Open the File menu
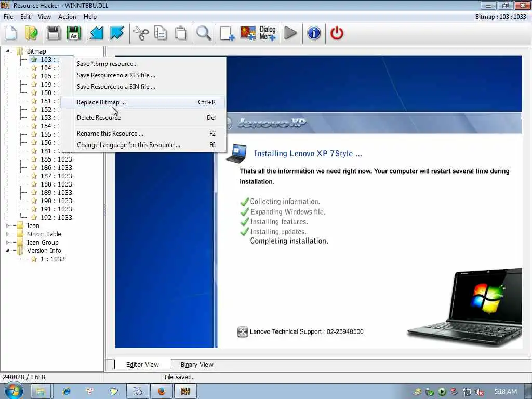 coord(8,17)
